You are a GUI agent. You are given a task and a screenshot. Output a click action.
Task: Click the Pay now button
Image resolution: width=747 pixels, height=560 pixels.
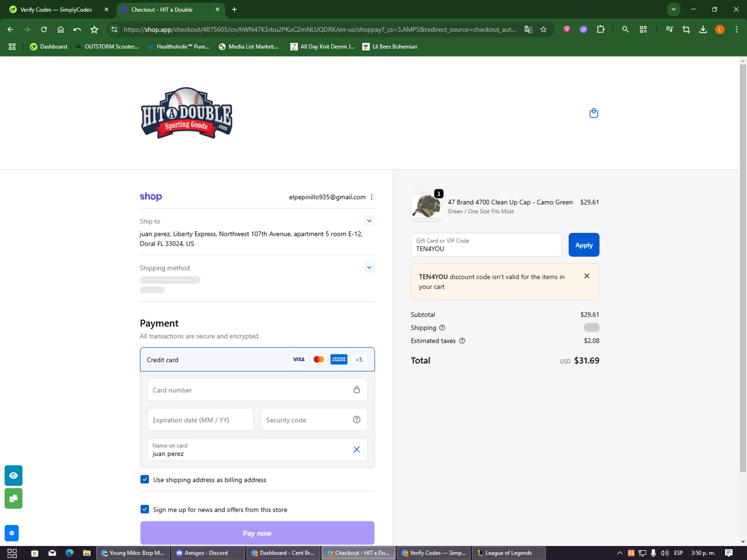coord(257,533)
